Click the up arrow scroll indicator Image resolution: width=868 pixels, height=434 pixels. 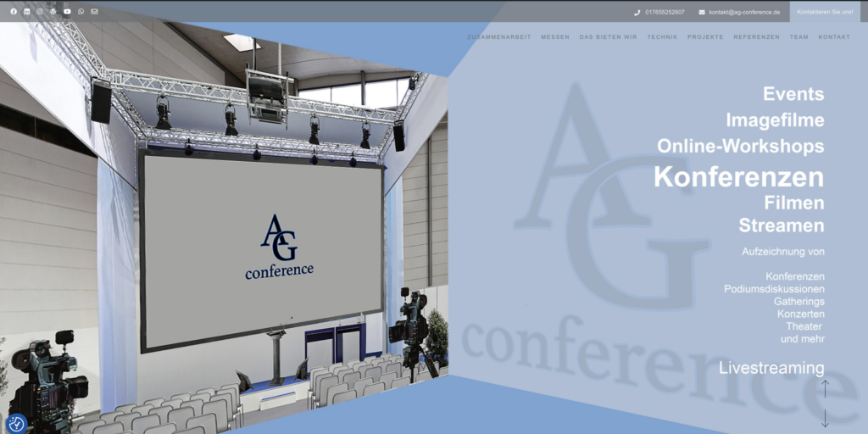[824, 390]
